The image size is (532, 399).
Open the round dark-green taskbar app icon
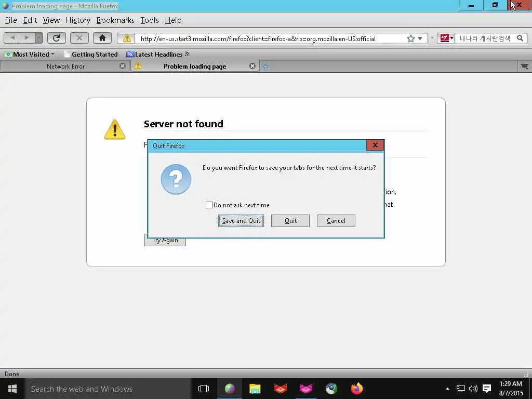(331, 389)
